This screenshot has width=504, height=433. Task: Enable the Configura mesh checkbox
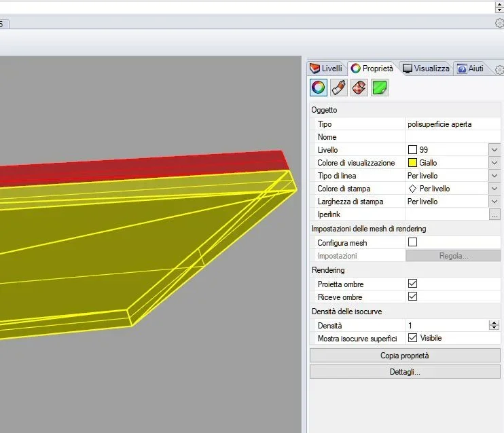412,242
